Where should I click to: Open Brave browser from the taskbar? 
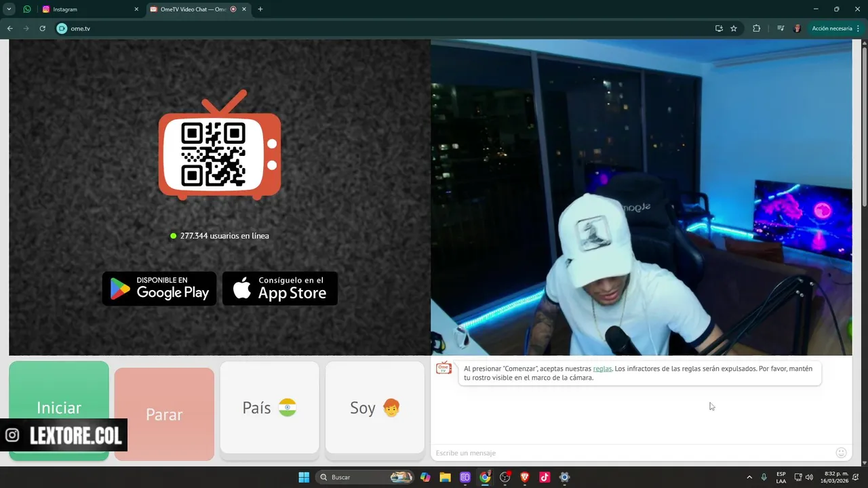pos(525,477)
